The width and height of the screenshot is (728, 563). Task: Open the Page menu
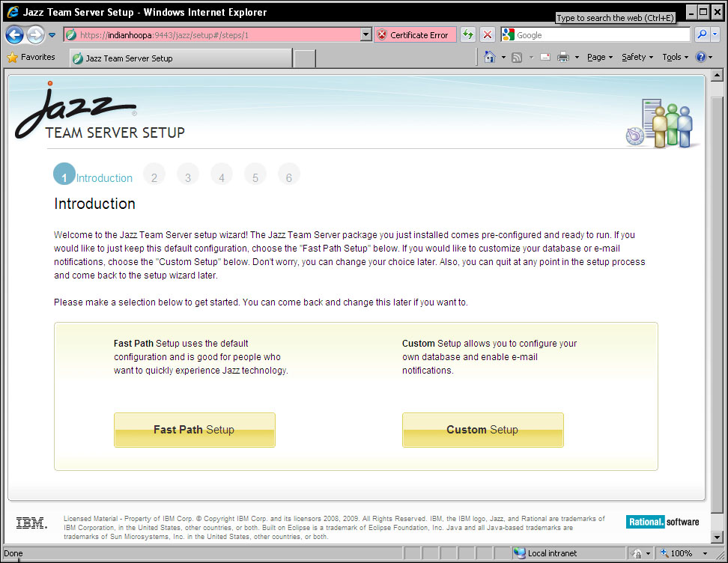(600, 57)
